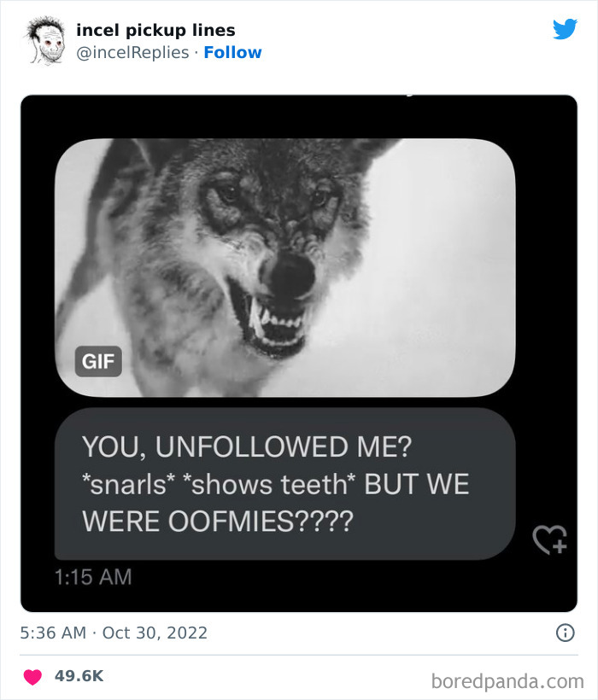
Task: Like the tweet with the pink heart
Action: (x=32, y=676)
